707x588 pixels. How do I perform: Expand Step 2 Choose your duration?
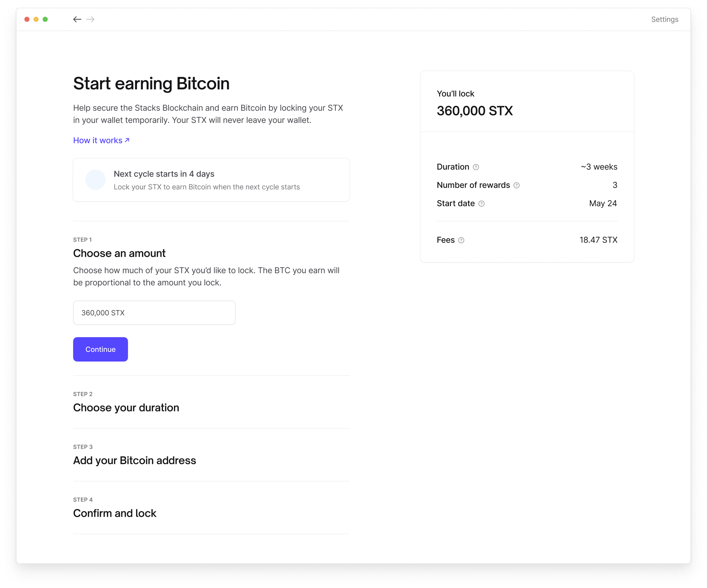tap(126, 408)
